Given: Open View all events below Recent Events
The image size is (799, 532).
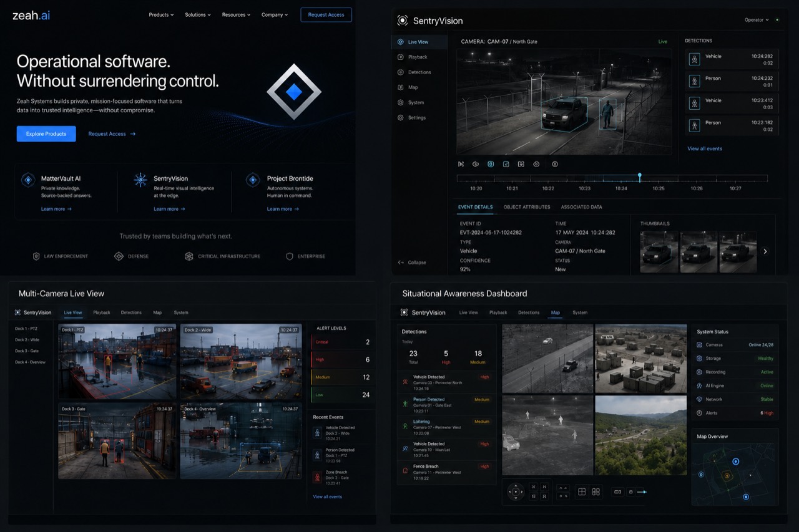Looking at the screenshot, I should (x=328, y=497).
